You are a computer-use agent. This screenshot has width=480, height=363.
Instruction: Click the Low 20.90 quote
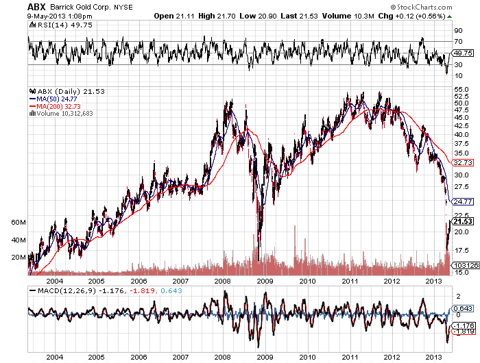coord(258,16)
